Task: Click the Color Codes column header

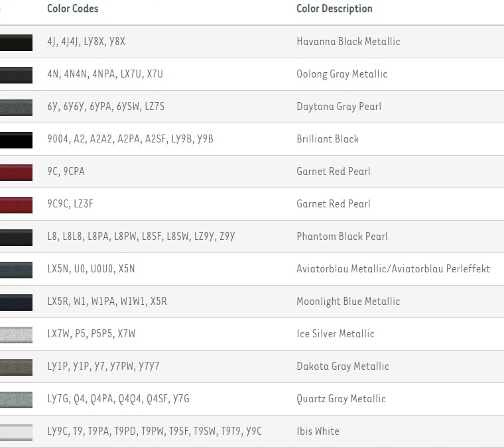Action: tap(73, 9)
